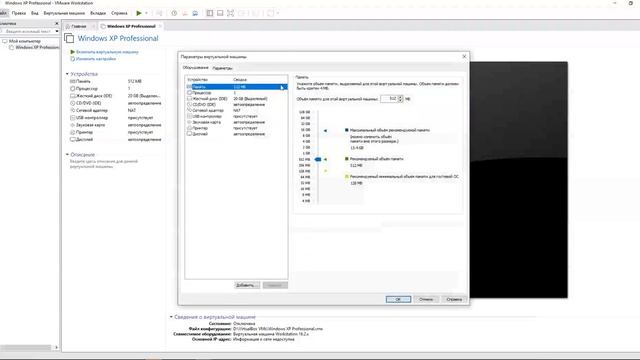Select Сетевой адаптер row in dialog
640x360 pixels.
click(x=237, y=110)
